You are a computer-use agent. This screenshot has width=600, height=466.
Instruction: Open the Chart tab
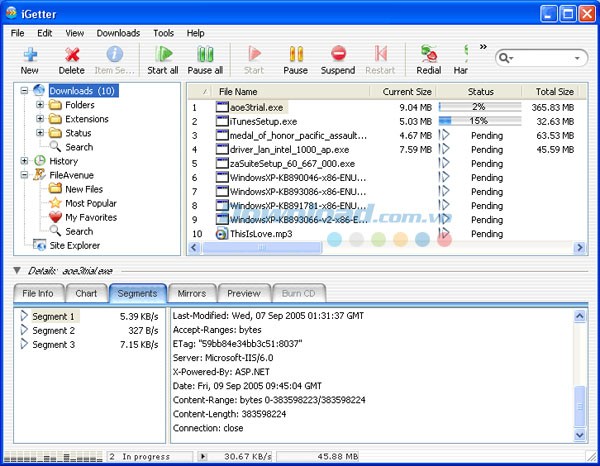tap(86, 293)
